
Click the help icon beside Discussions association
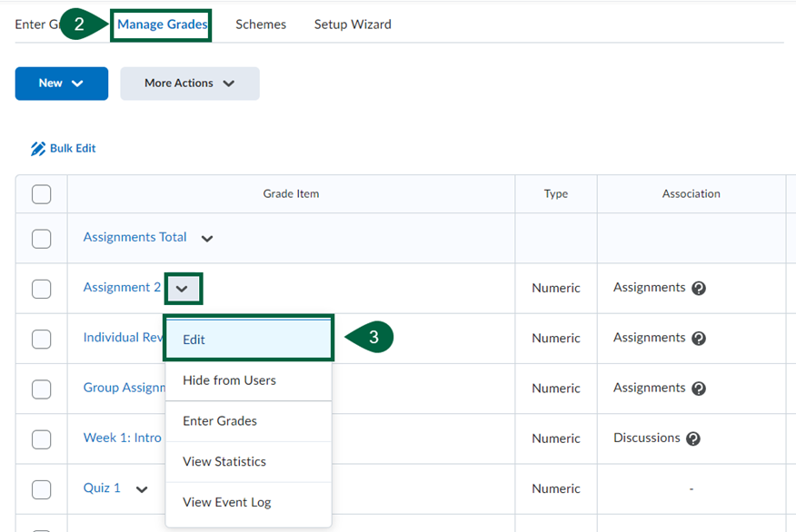(693, 438)
